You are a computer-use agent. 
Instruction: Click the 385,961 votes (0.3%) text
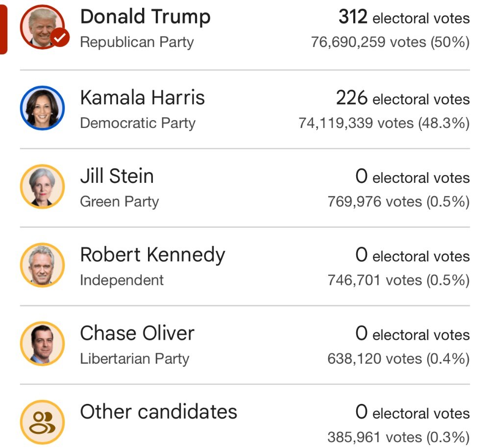click(399, 437)
